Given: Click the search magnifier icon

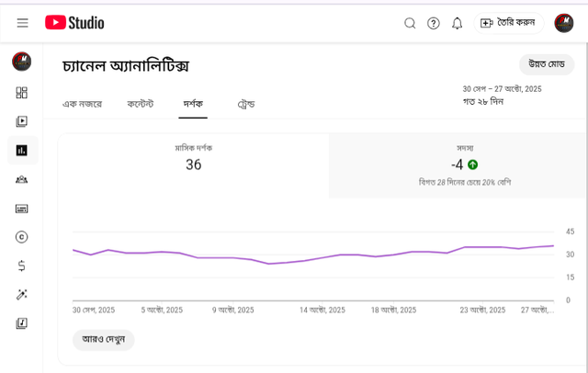Looking at the screenshot, I should pyautogui.click(x=410, y=23).
